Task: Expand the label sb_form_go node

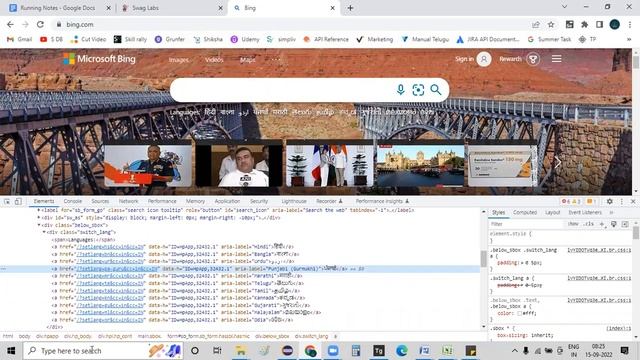Action: [39, 210]
